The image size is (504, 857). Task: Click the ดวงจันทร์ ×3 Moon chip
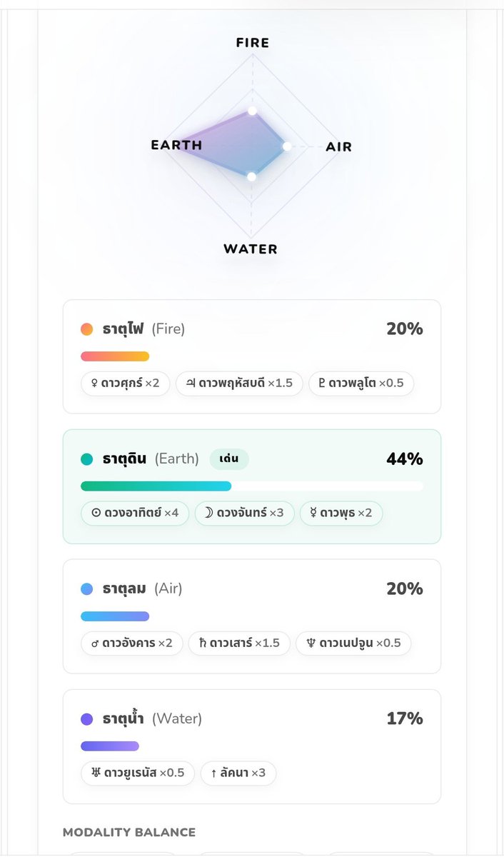(x=244, y=513)
